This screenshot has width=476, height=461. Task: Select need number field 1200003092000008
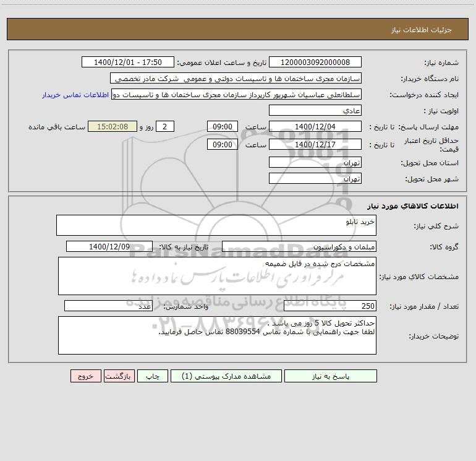315,62
